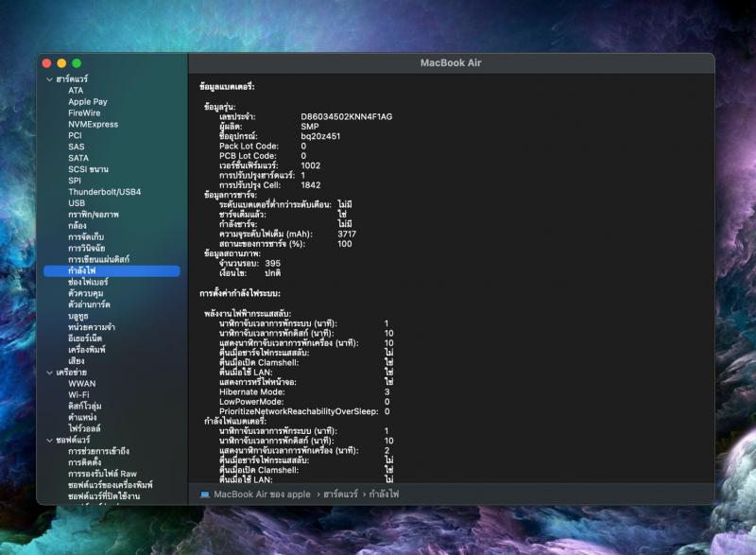Click the cycle count value 395

click(273, 263)
